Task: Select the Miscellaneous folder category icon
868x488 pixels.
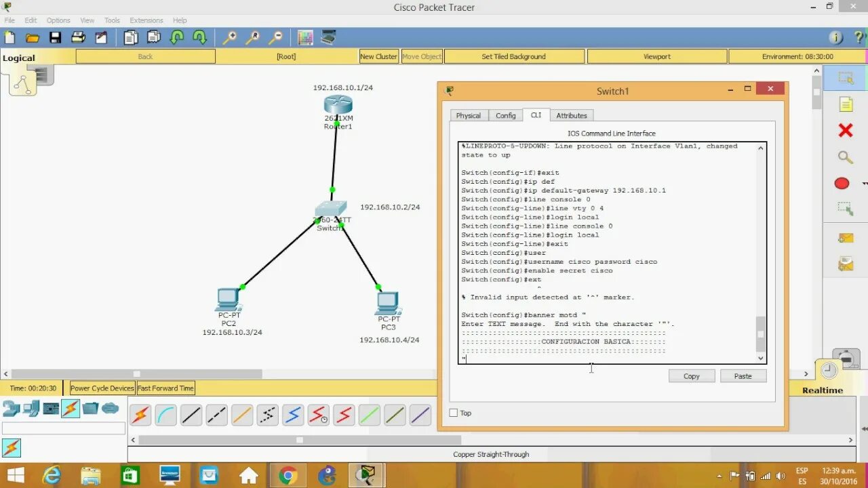Action: (x=90, y=408)
